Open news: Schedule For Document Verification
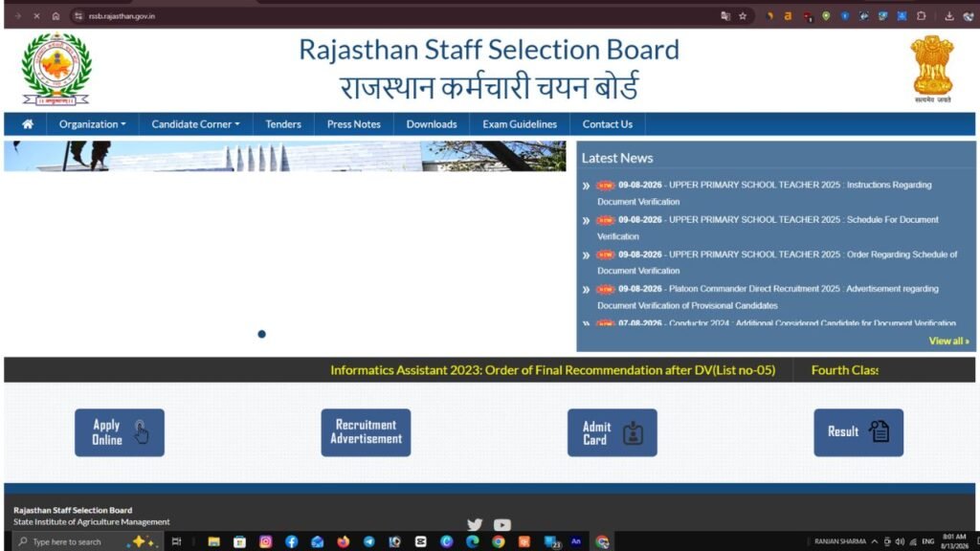980x551 pixels. pyautogui.click(x=768, y=228)
